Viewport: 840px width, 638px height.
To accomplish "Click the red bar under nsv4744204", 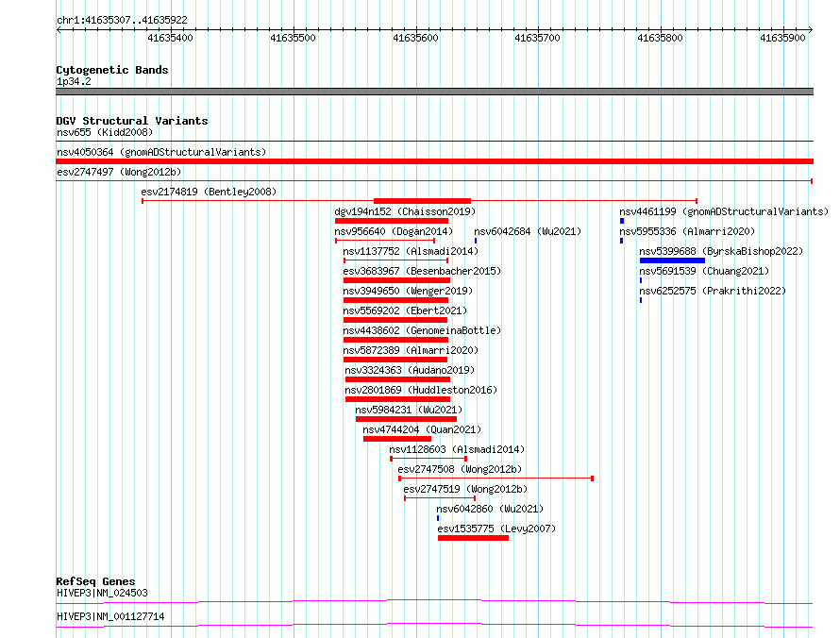I will pyautogui.click(x=397, y=439).
